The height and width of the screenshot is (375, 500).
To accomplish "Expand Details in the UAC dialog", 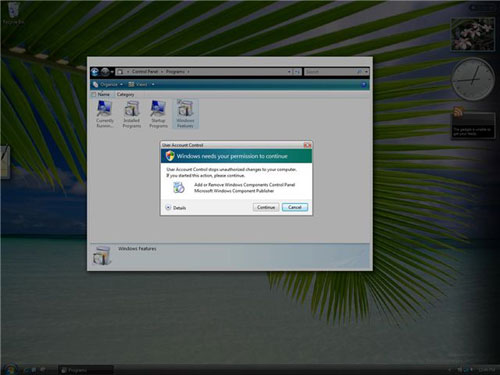I will point(176,208).
